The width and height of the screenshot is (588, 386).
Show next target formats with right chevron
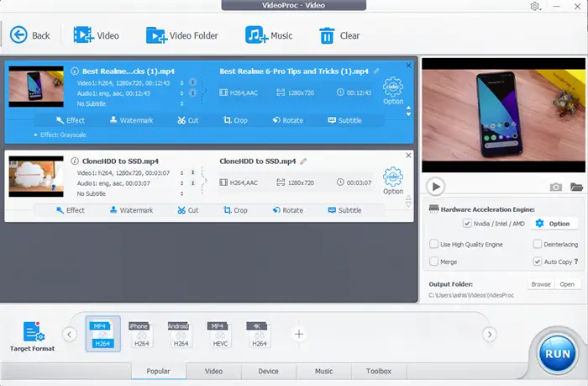[490, 334]
